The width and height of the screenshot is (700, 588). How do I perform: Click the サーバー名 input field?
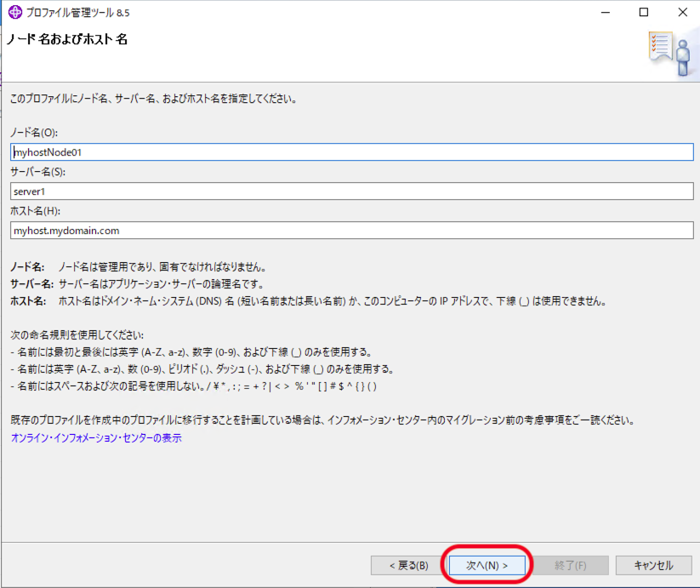coord(352,191)
